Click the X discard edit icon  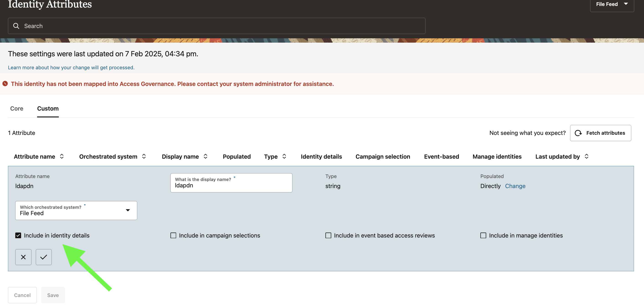pos(23,257)
